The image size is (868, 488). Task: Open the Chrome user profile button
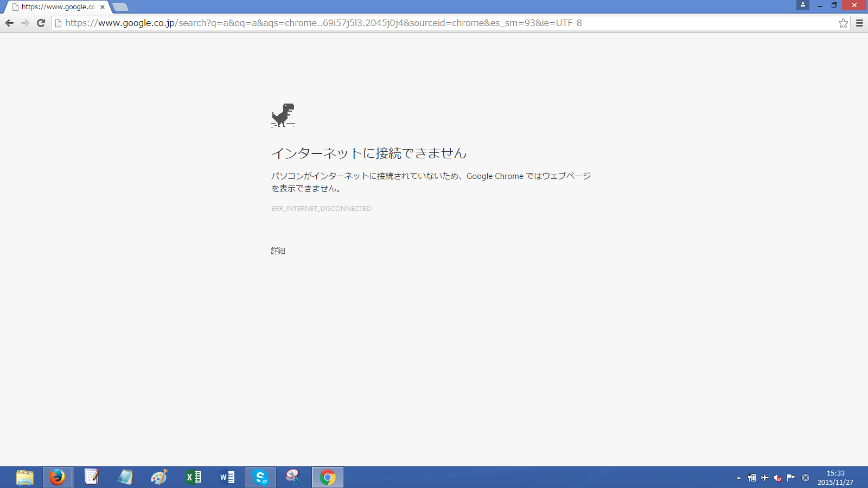click(x=803, y=5)
